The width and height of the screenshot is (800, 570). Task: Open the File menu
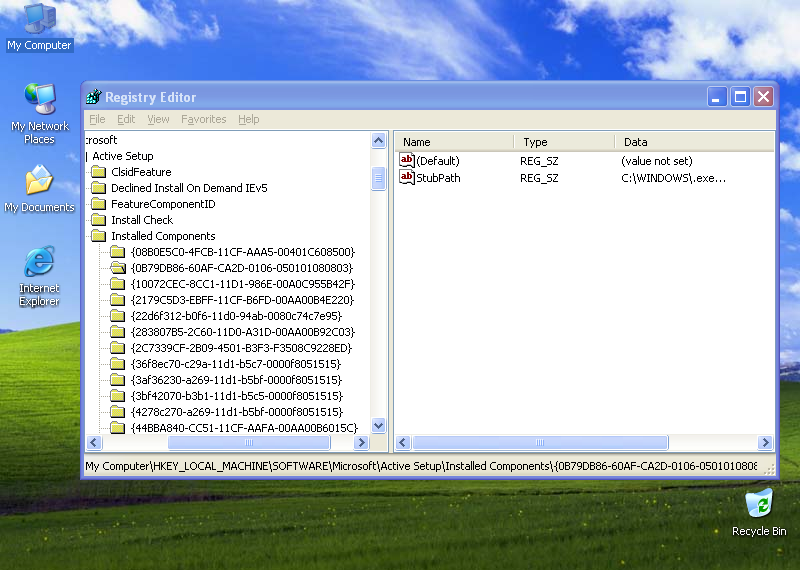click(97, 119)
